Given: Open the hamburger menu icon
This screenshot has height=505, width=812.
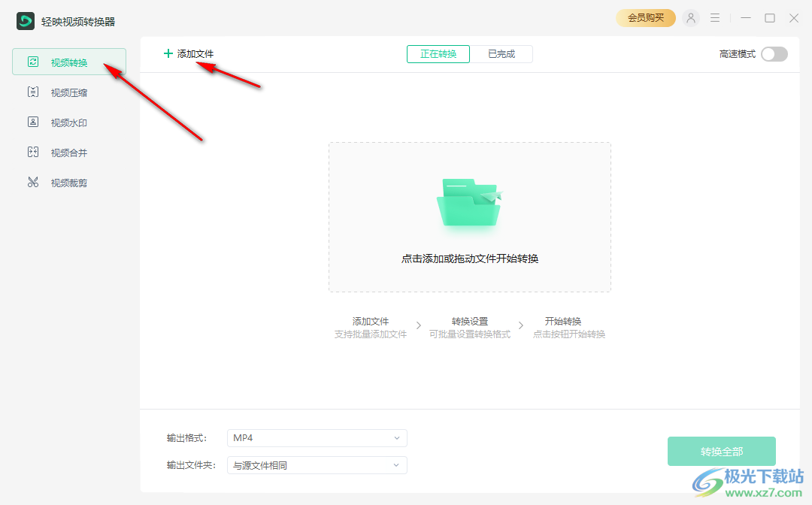Looking at the screenshot, I should point(714,17).
